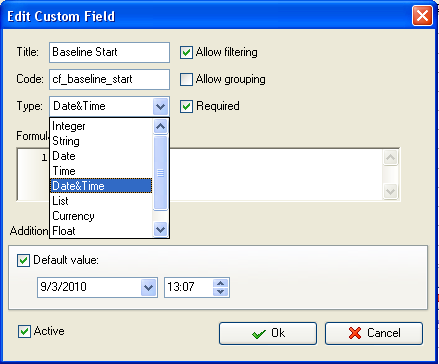Click the type list scroll-down arrow
439x364 pixels.
point(160,229)
